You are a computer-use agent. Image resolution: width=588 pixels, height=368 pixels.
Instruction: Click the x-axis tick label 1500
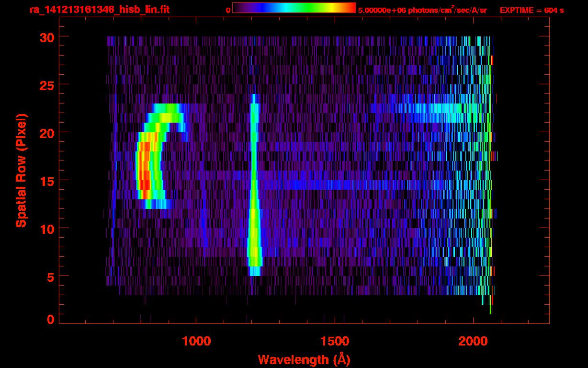[334, 341]
